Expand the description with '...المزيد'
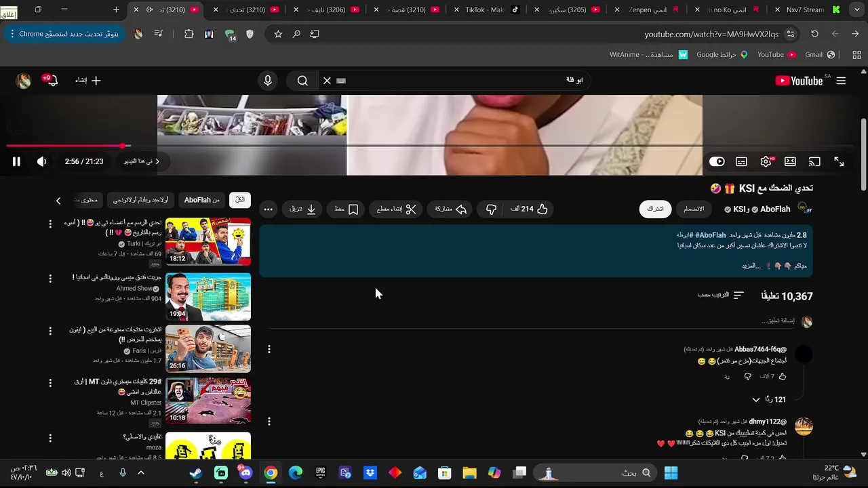Image resolution: width=868 pixels, height=488 pixels. pyautogui.click(x=752, y=266)
